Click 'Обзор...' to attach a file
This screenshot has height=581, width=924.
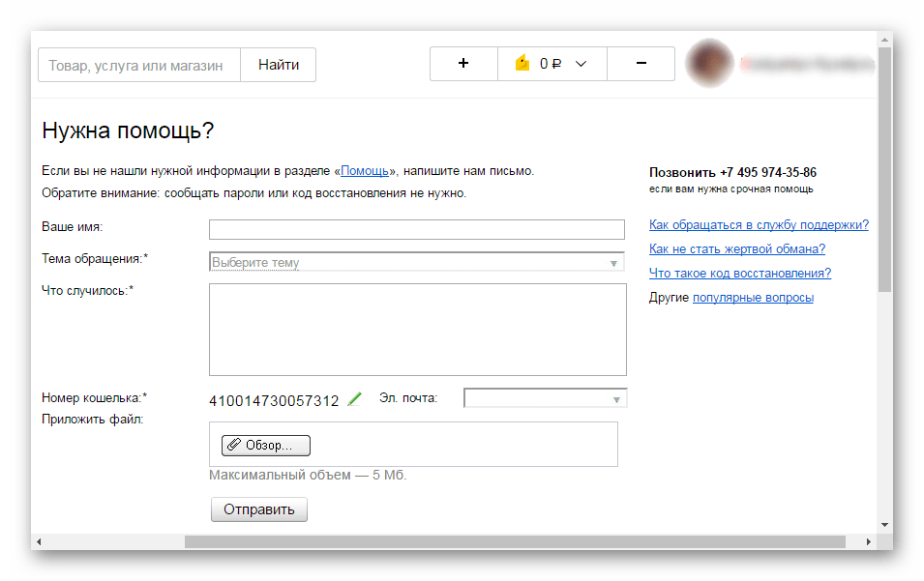pyautogui.click(x=266, y=445)
